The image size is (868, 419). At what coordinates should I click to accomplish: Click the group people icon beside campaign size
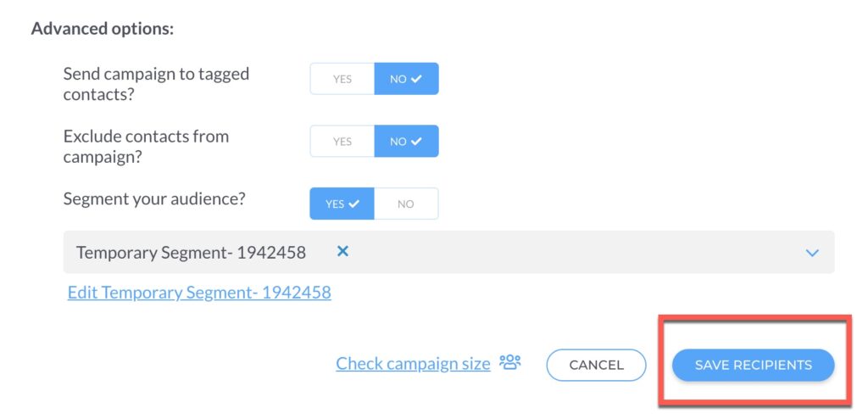pyautogui.click(x=509, y=362)
